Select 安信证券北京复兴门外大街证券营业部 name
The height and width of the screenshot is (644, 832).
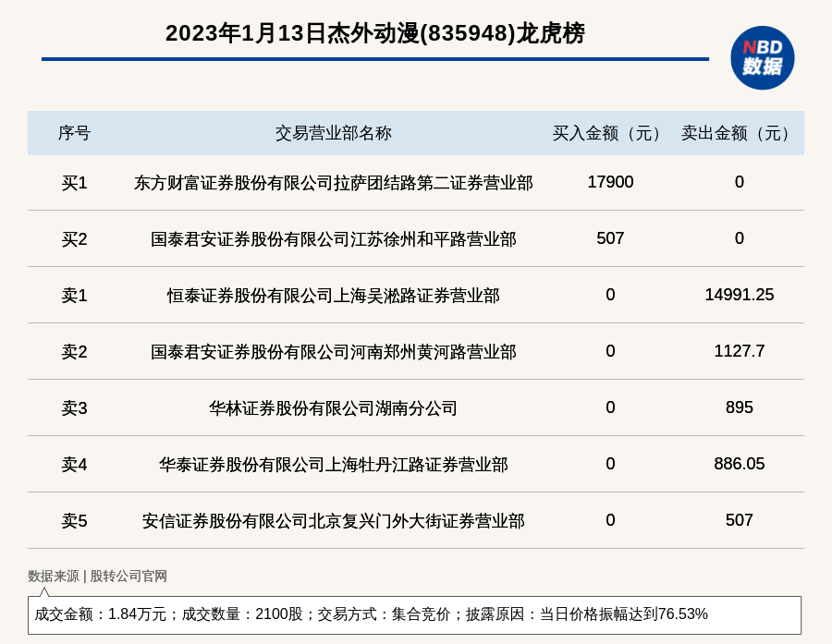click(333, 521)
